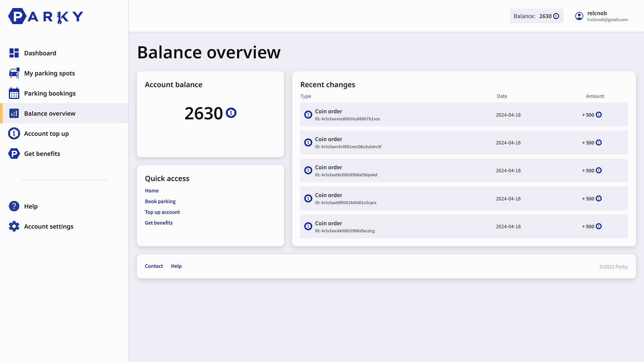Screen dimensions: 644x362
Task: Open the Dashboard icon in sidebar
Action: 14,53
